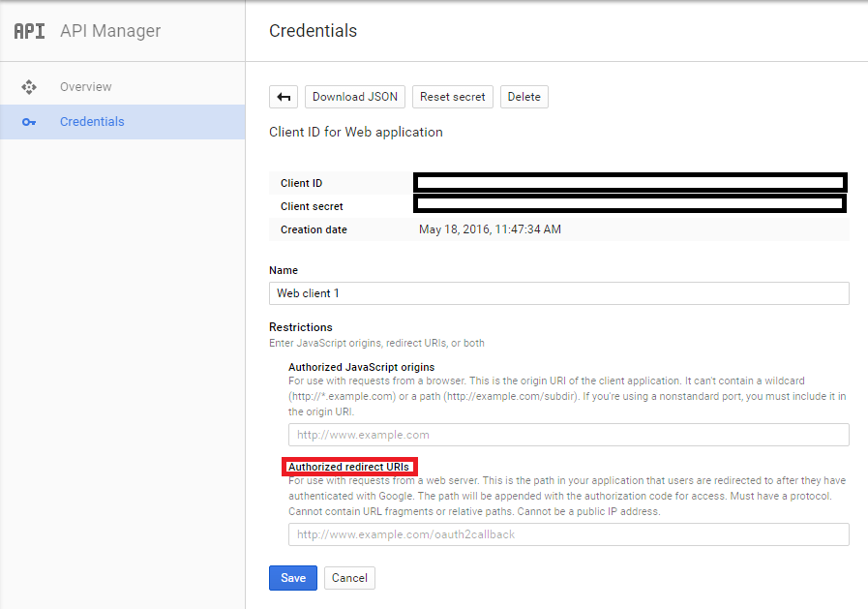
Task: Click the Download JSON button
Action: pyautogui.click(x=355, y=97)
